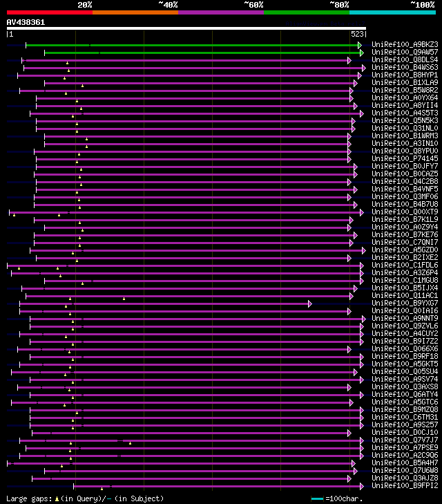The height and width of the screenshot is (504, 442).
Task: Click the UniRef100_A9BKZ3 hit label
Action: [x=405, y=44]
